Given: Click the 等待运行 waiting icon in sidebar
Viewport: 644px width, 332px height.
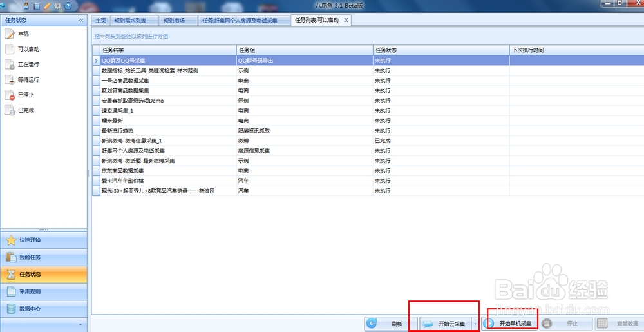Looking at the screenshot, I should click(10, 80).
